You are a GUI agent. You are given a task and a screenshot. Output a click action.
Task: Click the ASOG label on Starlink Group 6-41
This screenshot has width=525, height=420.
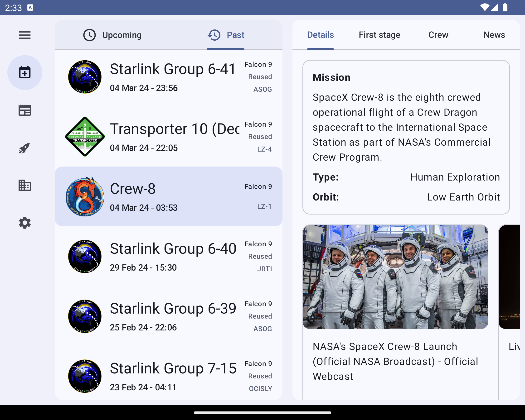pos(262,89)
